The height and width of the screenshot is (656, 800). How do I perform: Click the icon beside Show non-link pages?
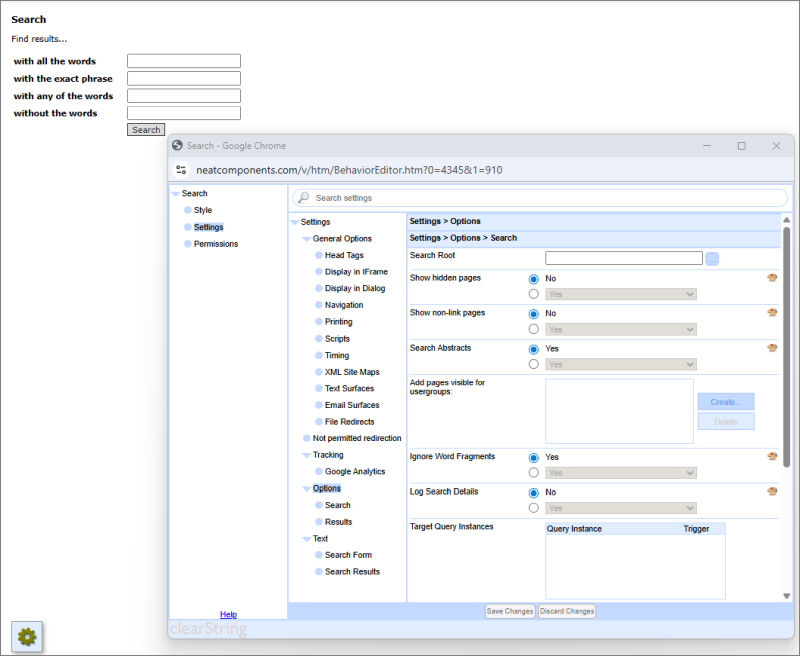coord(772,313)
